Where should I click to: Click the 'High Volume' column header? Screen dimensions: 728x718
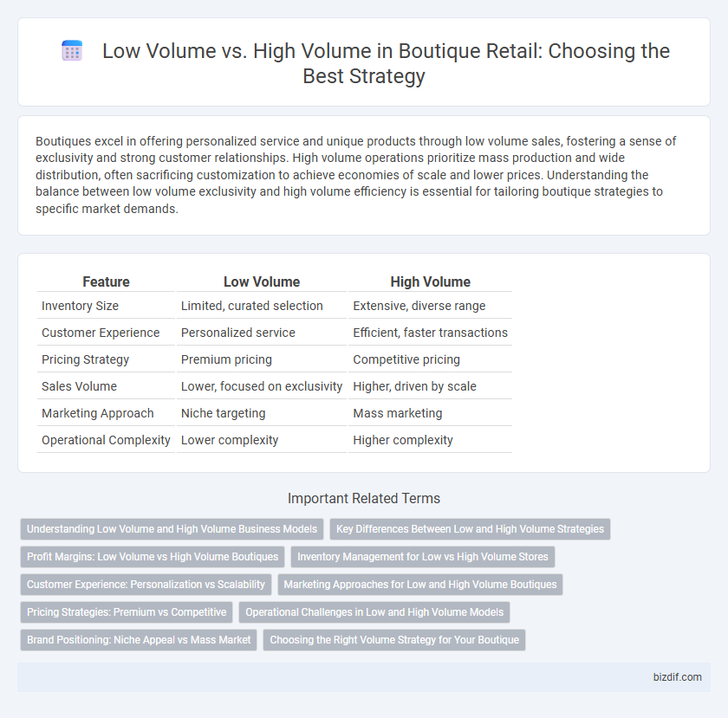[x=430, y=281]
